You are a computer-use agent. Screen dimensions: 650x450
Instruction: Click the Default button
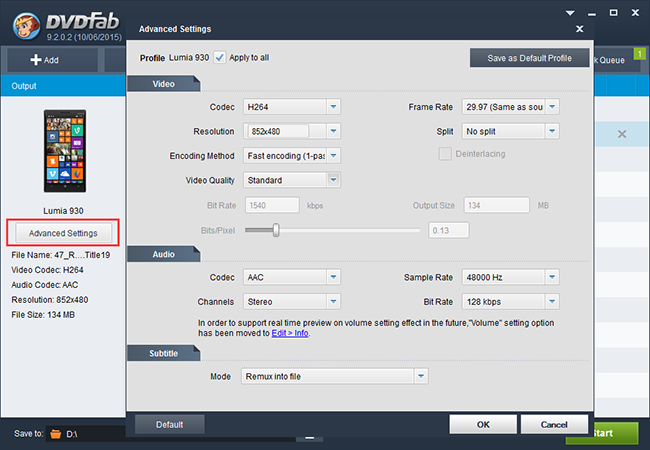pyautogui.click(x=170, y=425)
